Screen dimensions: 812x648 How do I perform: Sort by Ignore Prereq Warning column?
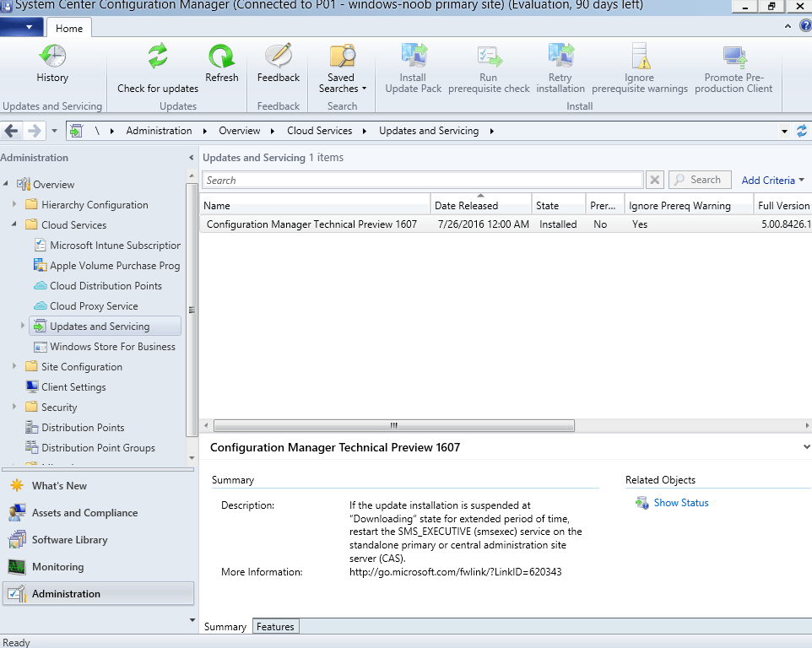click(690, 206)
